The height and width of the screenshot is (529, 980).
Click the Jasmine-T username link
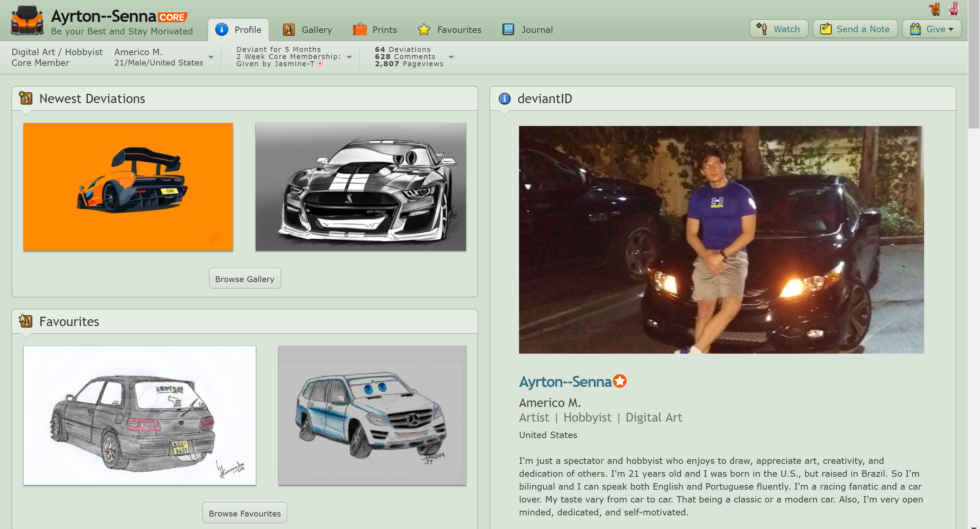(x=294, y=64)
